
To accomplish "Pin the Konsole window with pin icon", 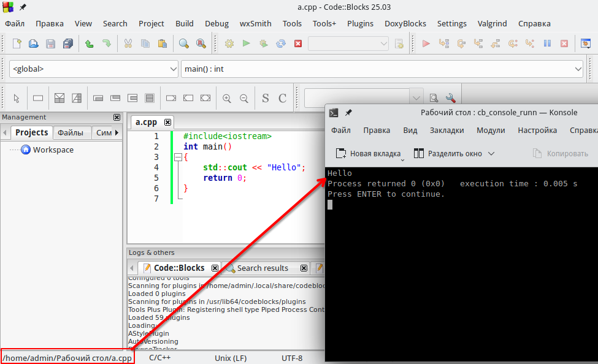I will point(348,113).
